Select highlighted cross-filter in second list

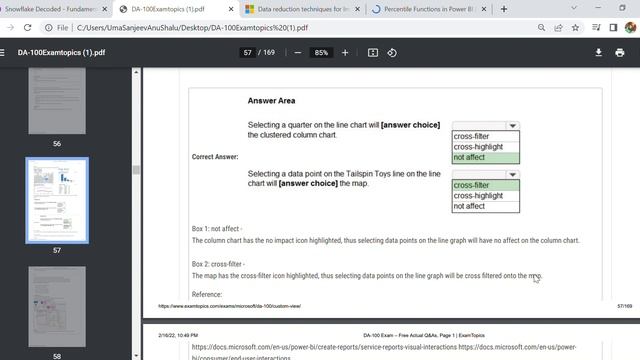tap(485, 185)
